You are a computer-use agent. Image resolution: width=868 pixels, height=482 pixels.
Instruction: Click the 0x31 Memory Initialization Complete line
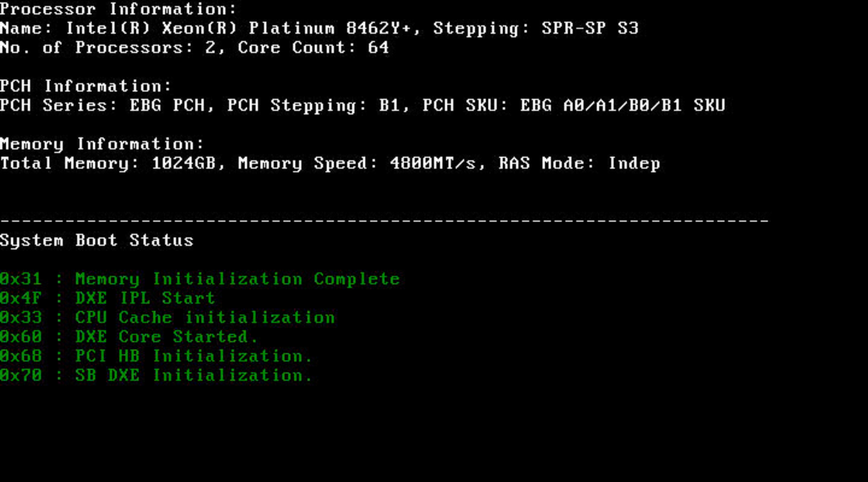coord(200,279)
